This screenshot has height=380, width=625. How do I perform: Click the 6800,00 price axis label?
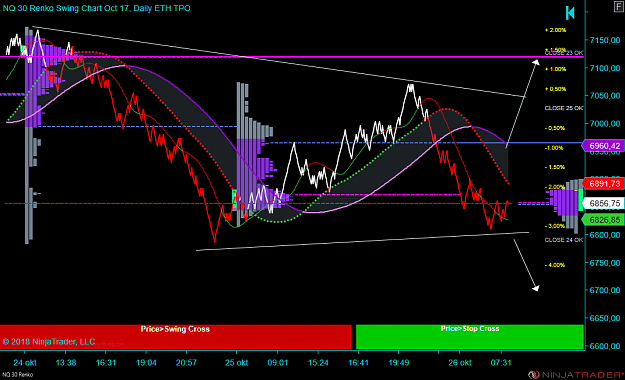(605, 235)
